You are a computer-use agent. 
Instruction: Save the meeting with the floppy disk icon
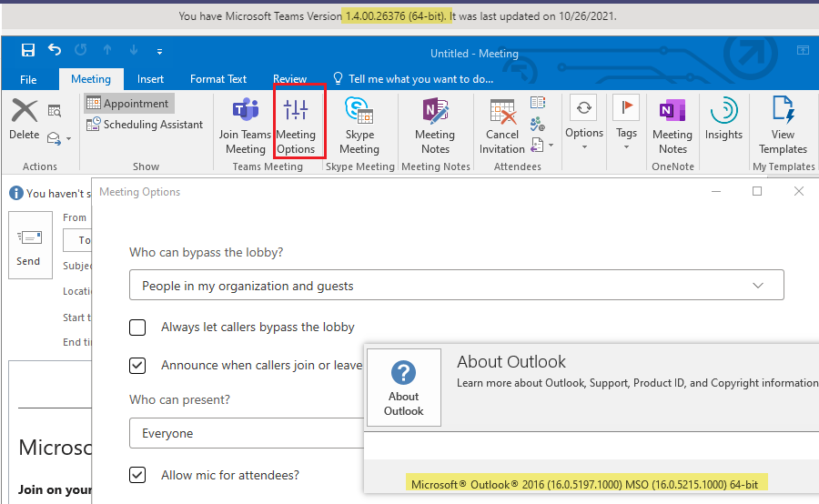point(27,50)
